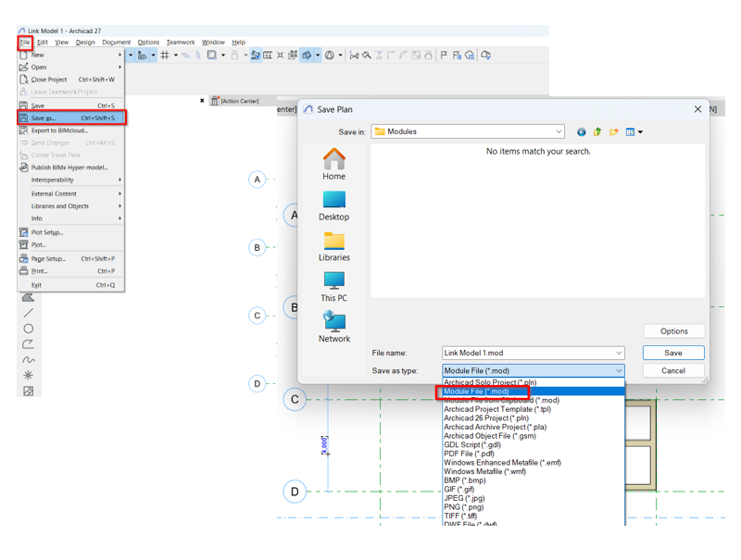The height and width of the screenshot is (560, 741).
Task: Select PDF File (*.pdf) format option
Action: point(473,454)
